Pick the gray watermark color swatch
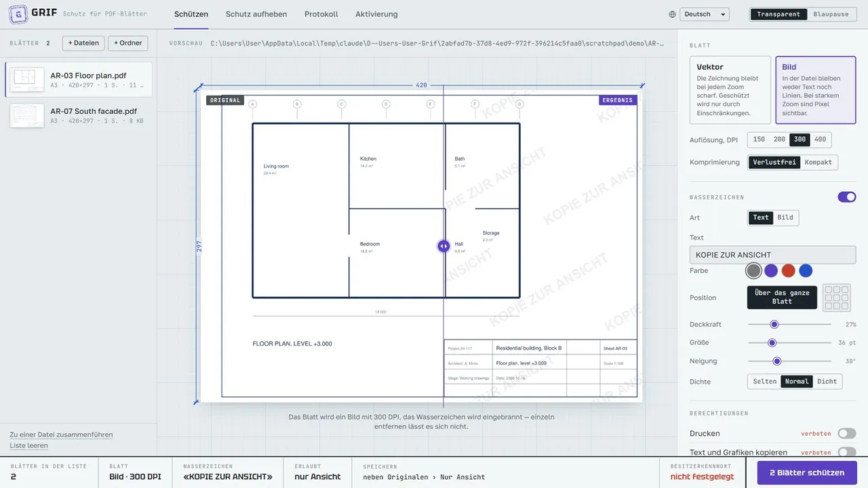The width and height of the screenshot is (868, 488). tap(753, 270)
